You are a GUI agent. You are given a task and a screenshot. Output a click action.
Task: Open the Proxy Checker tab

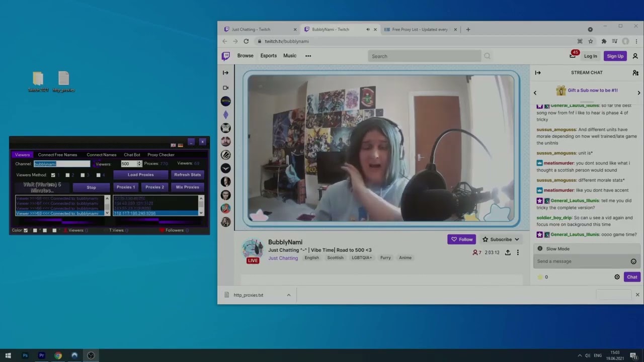161,155
